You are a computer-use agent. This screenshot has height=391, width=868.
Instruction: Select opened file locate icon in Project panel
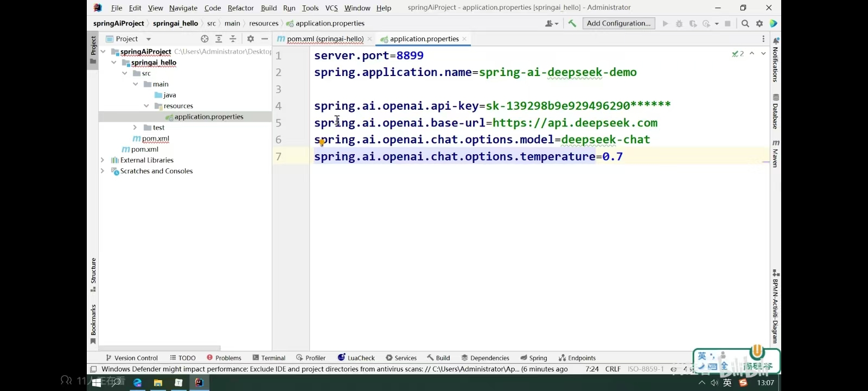coord(205,39)
